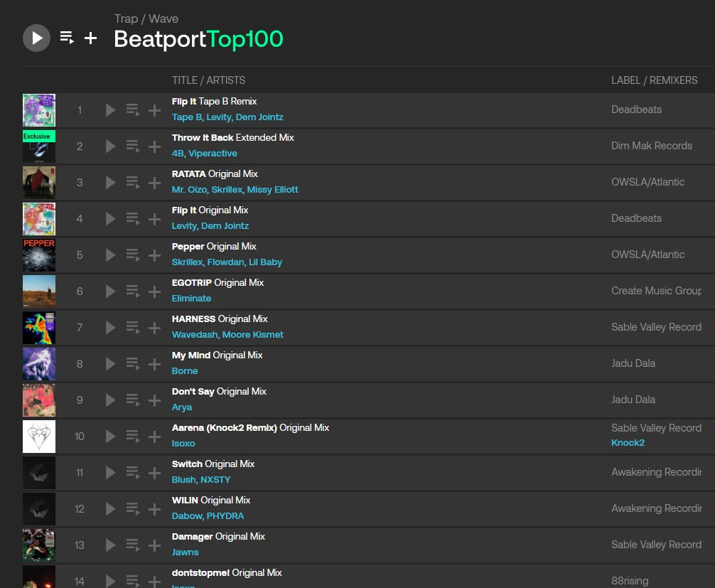This screenshot has width=715, height=588.
Task: Queue Don't Say Original Mix
Action: tap(133, 400)
